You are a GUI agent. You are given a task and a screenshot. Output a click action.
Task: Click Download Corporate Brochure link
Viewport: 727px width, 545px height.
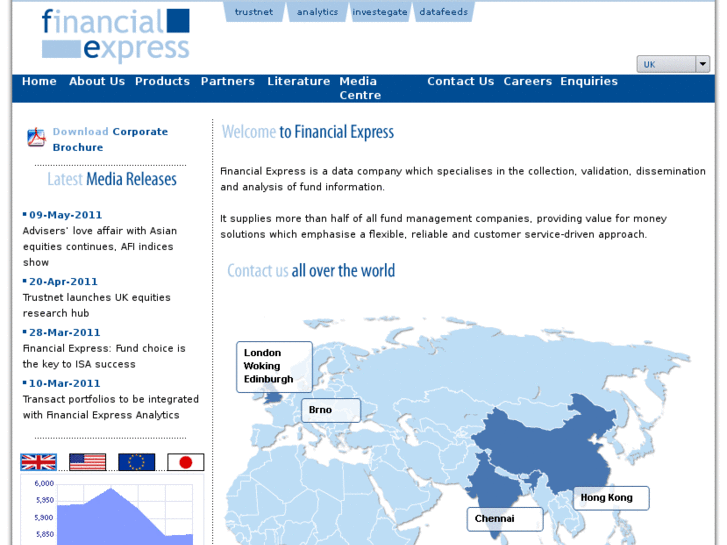click(x=110, y=139)
